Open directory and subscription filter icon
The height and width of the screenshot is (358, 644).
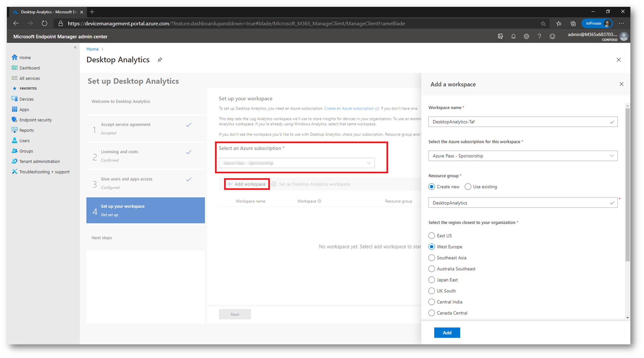500,36
